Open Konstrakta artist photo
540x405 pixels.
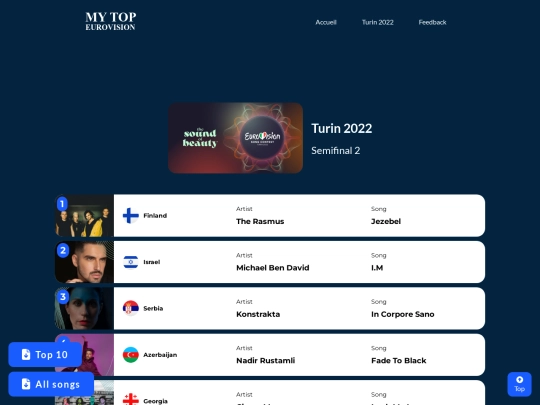tap(85, 309)
